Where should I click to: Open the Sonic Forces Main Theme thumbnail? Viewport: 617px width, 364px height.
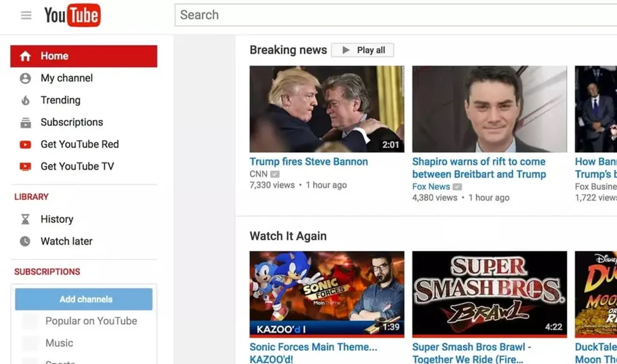click(x=327, y=294)
